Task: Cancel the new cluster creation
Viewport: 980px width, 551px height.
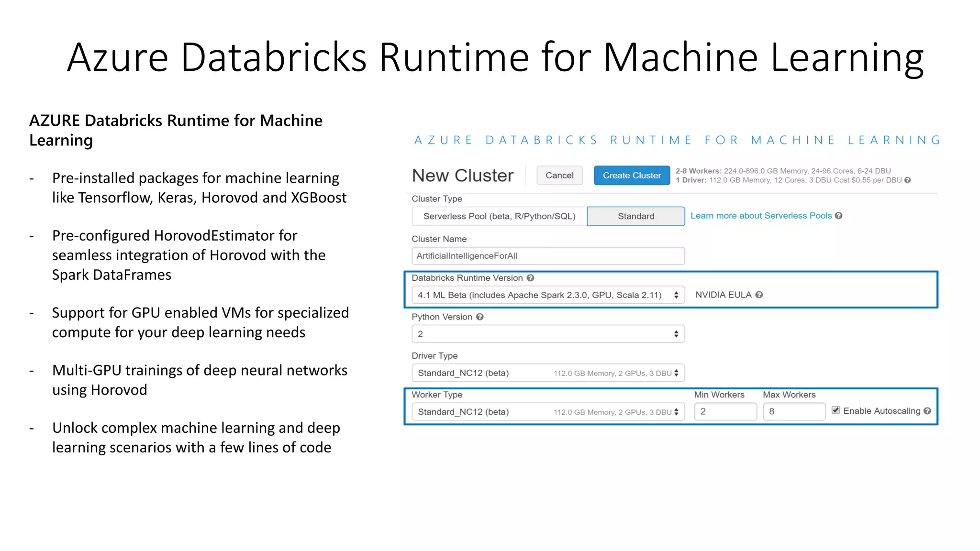Action: point(559,176)
